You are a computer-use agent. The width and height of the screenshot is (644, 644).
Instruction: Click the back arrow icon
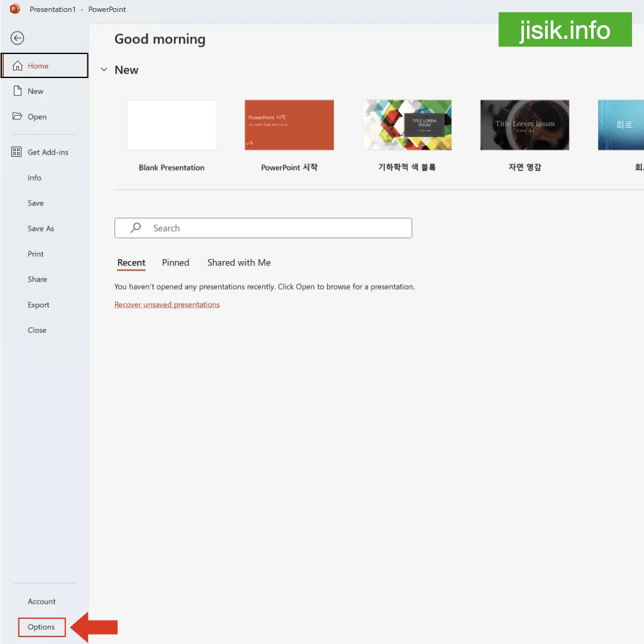coord(17,38)
